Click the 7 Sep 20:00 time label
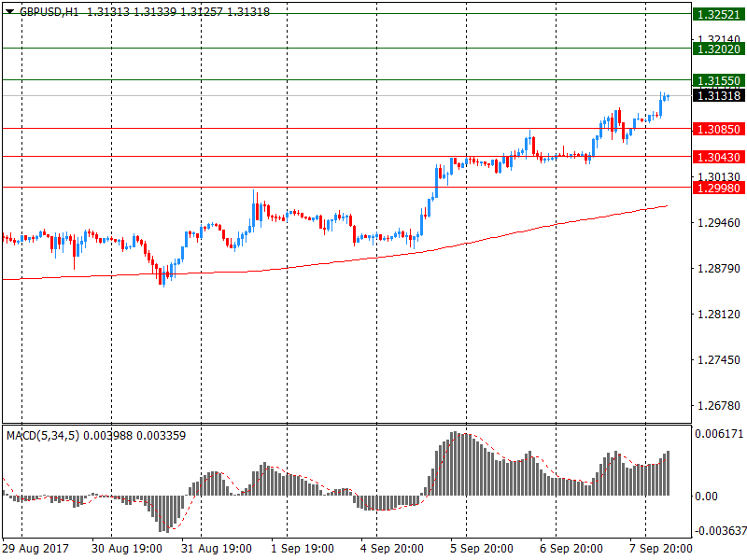747x560 pixels. pyautogui.click(x=660, y=549)
